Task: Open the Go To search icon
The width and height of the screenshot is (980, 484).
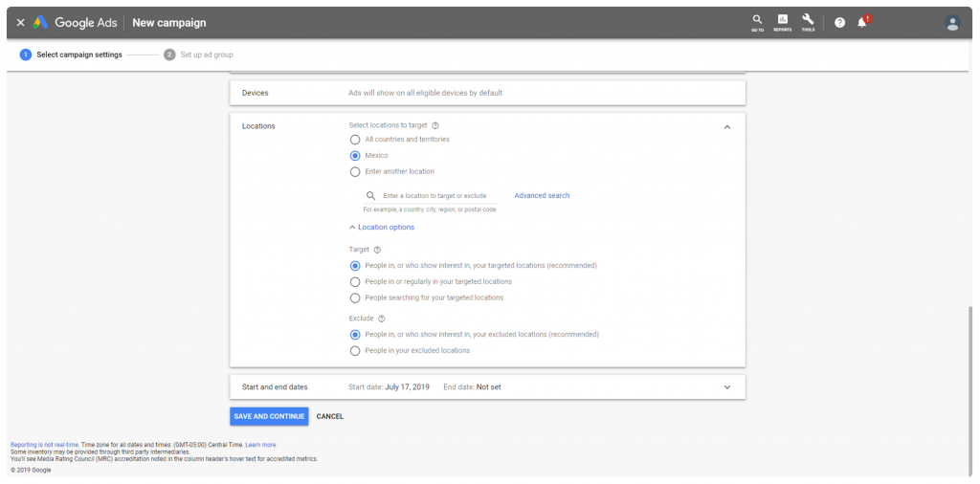Action: (x=757, y=21)
